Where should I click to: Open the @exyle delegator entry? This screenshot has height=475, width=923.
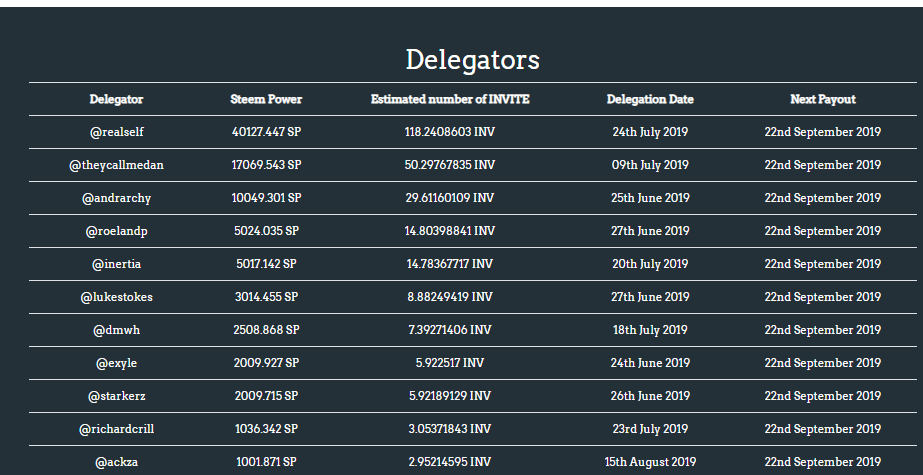point(116,363)
